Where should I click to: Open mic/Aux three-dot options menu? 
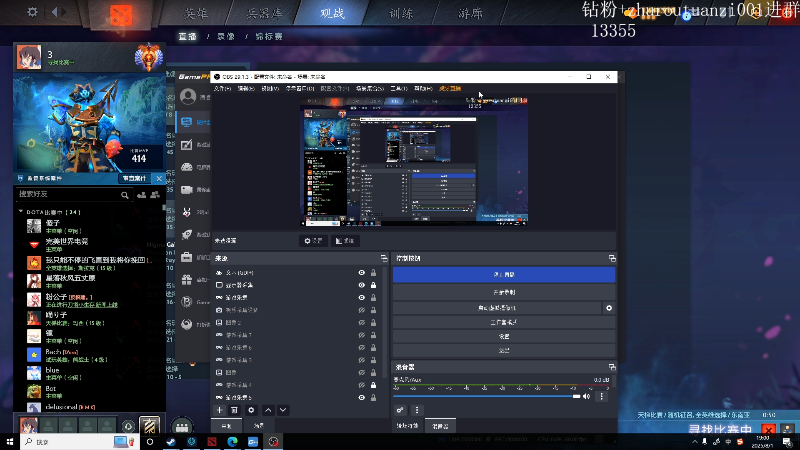602,396
